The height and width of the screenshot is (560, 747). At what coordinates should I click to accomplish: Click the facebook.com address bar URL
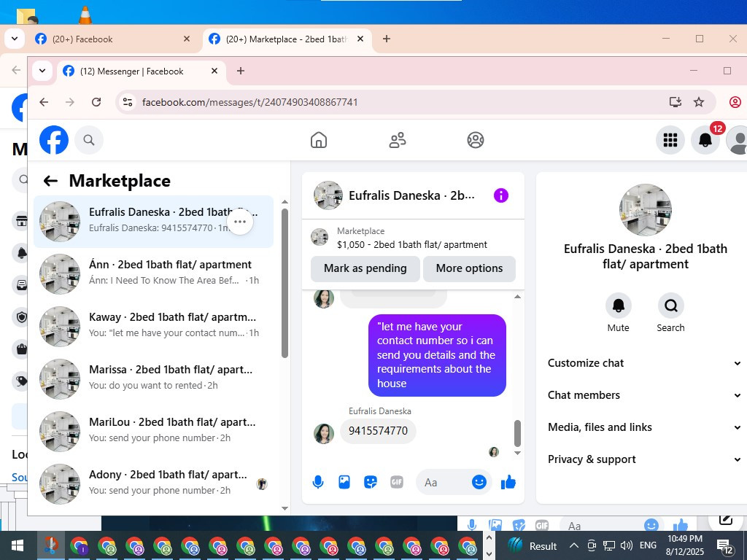249,102
